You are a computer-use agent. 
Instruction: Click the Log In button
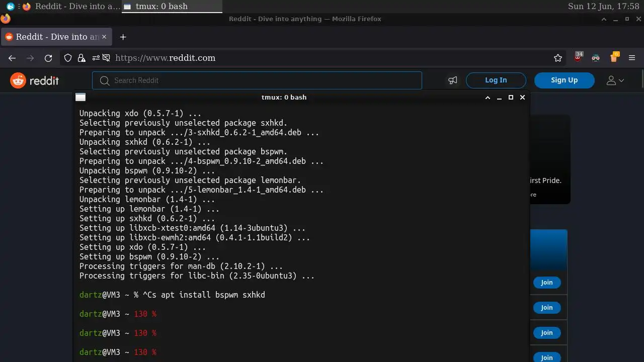(496, 80)
